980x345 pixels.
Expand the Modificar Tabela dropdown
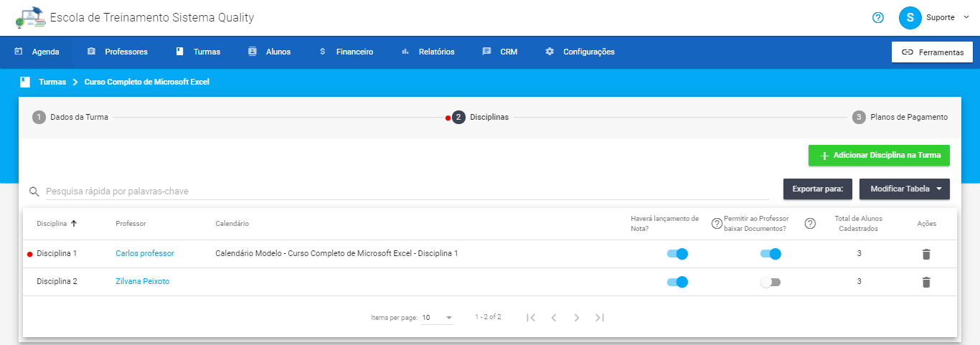pos(904,189)
